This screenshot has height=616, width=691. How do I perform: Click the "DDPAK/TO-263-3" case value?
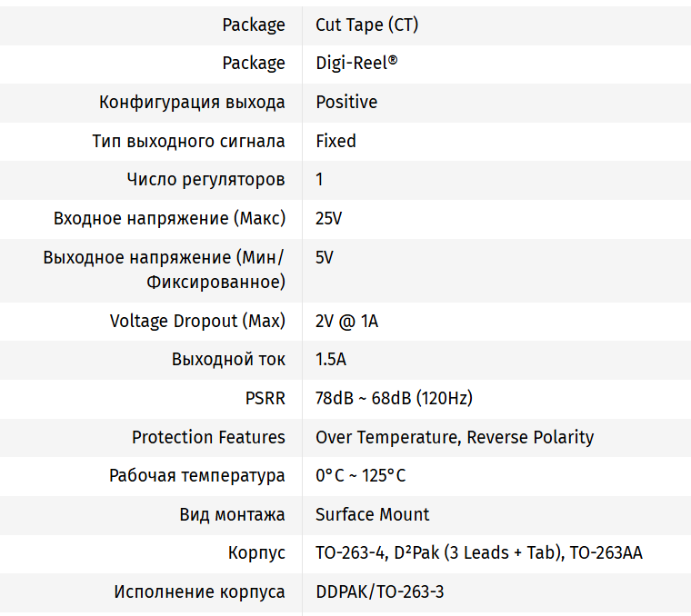tap(379, 591)
